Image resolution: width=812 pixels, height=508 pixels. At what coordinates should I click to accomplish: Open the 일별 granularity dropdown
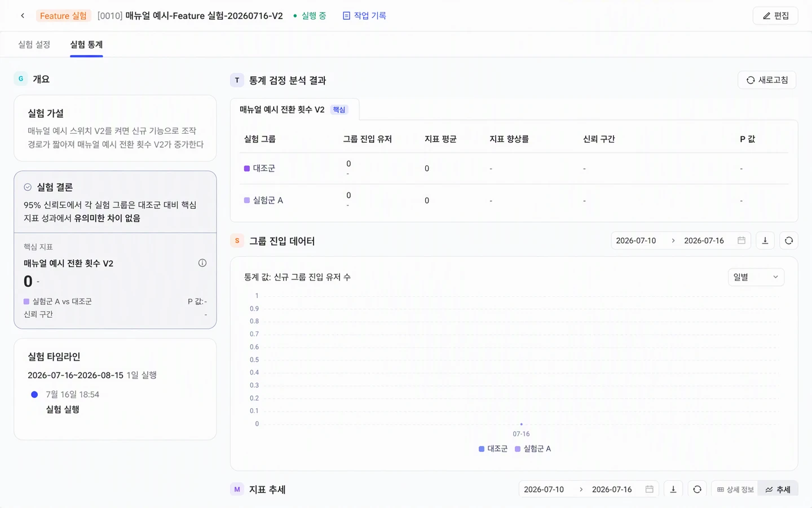[x=756, y=277]
